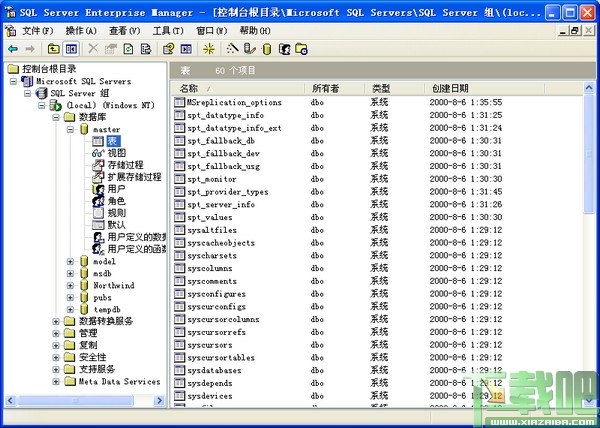Click the Up one level folder icon
This screenshot has width=600, height=428.
pos(54,49)
